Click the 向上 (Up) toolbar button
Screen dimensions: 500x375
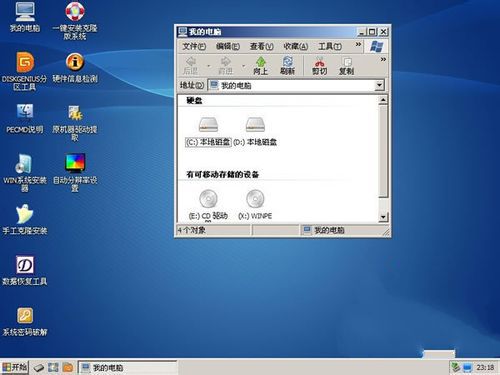coord(260,66)
